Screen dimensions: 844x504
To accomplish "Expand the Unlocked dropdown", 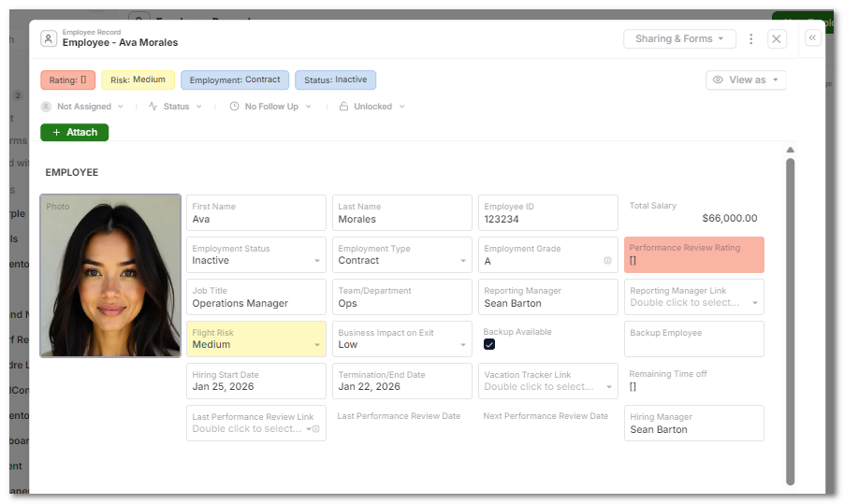I will pyautogui.click(x=402, y=107).
